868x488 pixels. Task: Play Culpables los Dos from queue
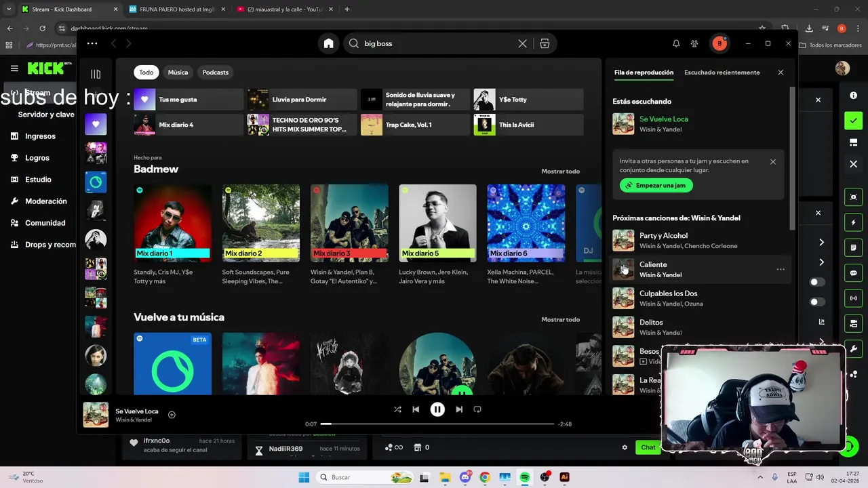coord(701,298)
